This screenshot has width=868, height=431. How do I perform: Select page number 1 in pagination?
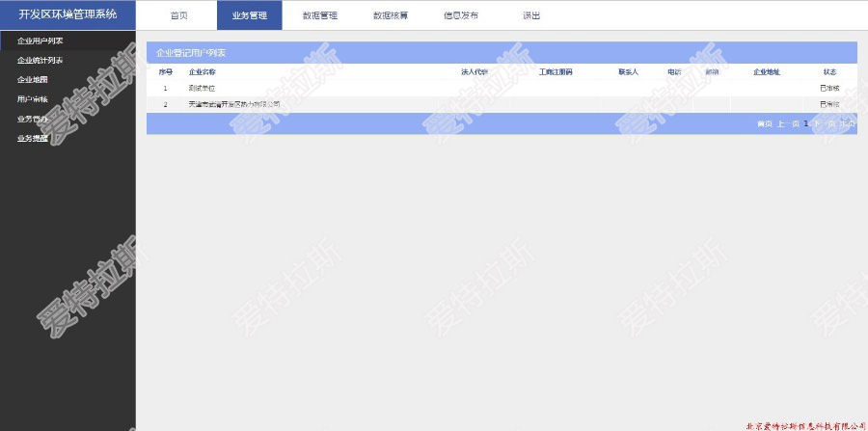(x=805, y=123)
